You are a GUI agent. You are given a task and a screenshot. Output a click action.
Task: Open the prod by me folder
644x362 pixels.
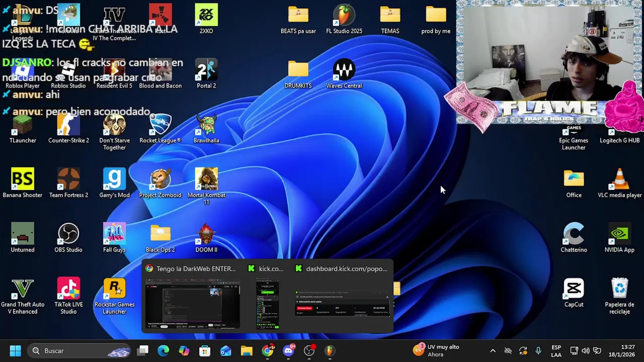click(436, 19)
